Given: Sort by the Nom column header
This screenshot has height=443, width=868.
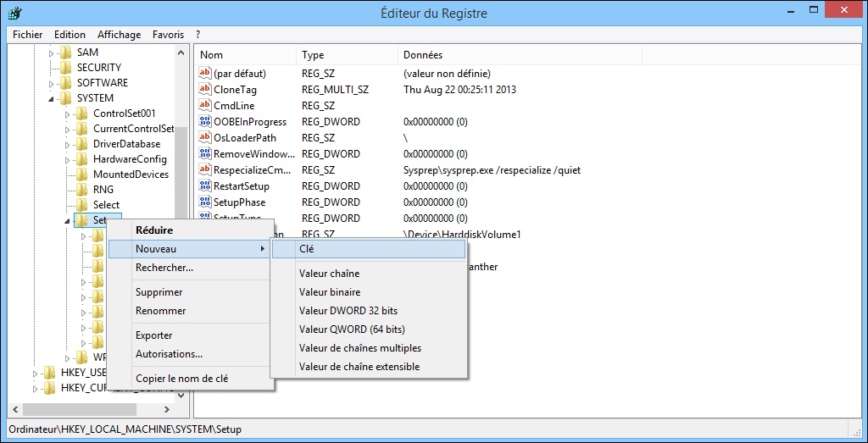Looking at the screenshot, I should 246,55.
